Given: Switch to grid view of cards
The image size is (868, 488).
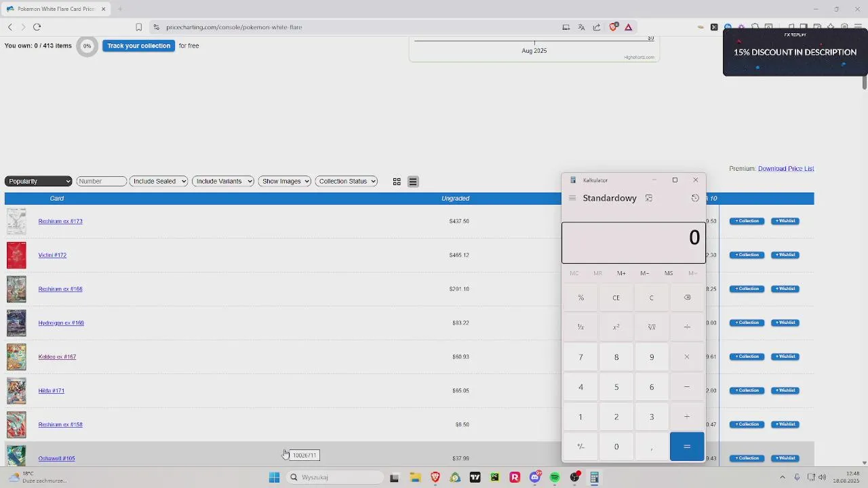Looking at the screenshot, I should (x=397, y=182).
